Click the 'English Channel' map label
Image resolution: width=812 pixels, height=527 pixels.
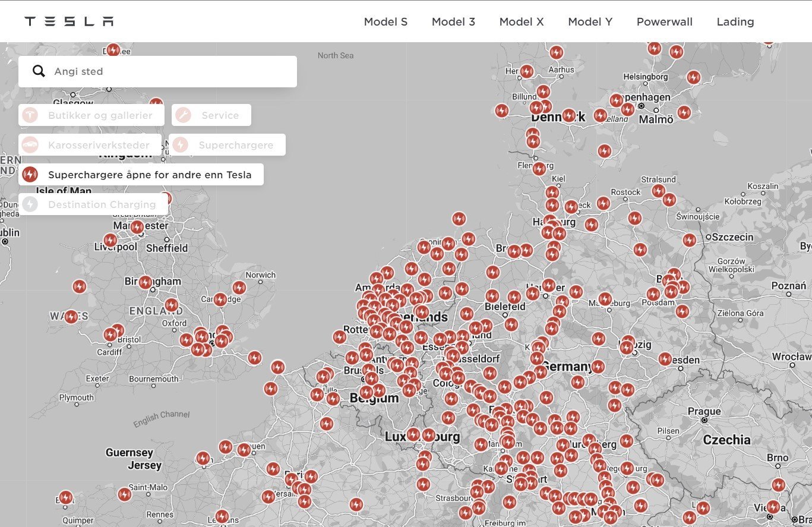point(162,419)
